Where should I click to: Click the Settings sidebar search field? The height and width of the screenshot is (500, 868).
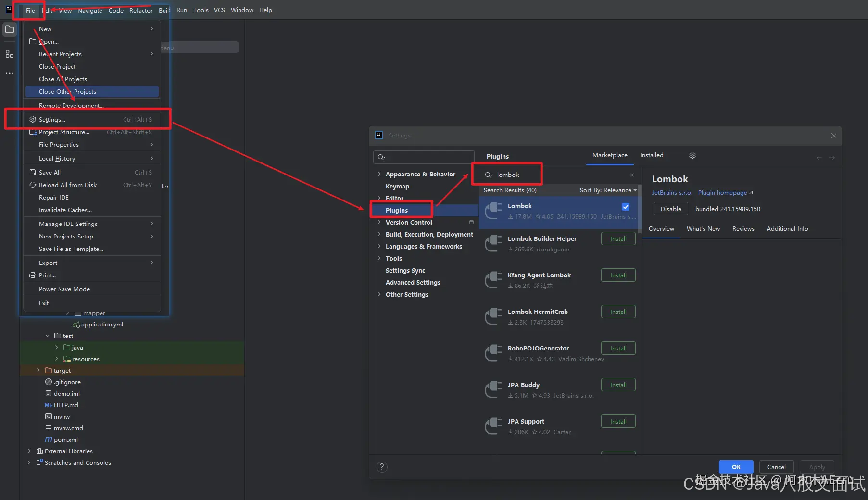pos(424,157)
